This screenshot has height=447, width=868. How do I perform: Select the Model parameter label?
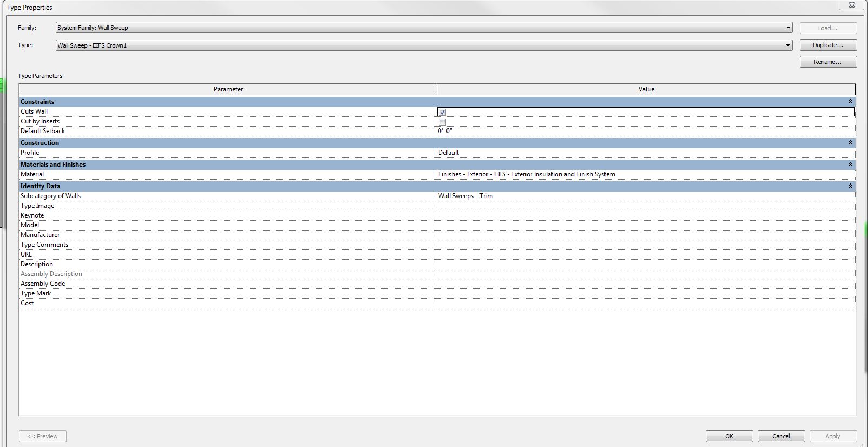(30, 225)
